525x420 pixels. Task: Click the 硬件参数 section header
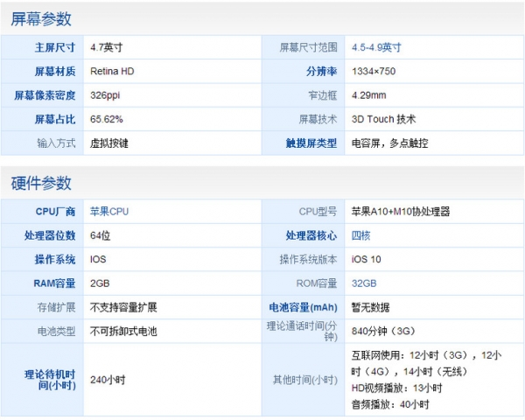[x=41, y=182]
